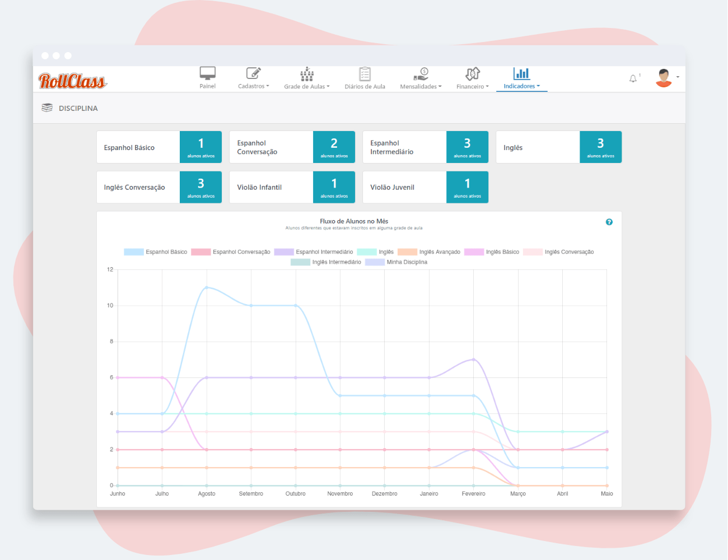Open the Diários de Aula clipboard icon
728x560 pixels.
coord(365,74)
